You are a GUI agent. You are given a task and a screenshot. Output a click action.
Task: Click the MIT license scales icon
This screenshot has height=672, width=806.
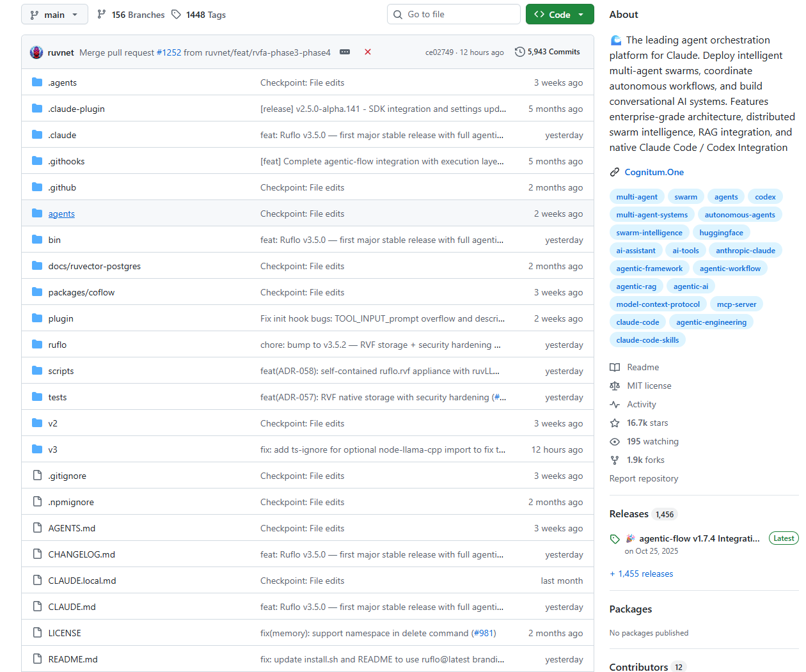click(x=615, y=386)
